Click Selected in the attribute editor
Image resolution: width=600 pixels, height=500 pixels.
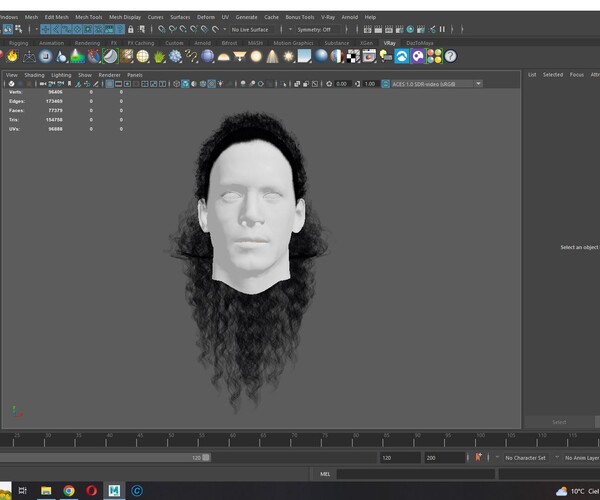(553, 75)
